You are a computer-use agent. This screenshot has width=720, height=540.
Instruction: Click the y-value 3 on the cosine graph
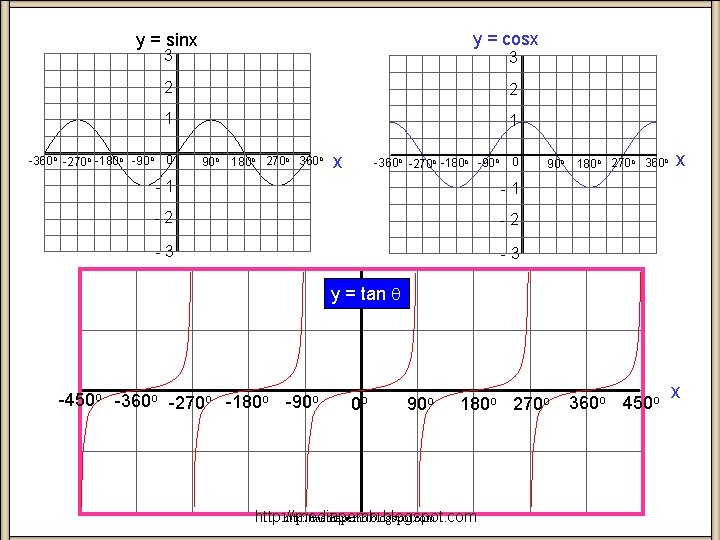tap(514, 57)
